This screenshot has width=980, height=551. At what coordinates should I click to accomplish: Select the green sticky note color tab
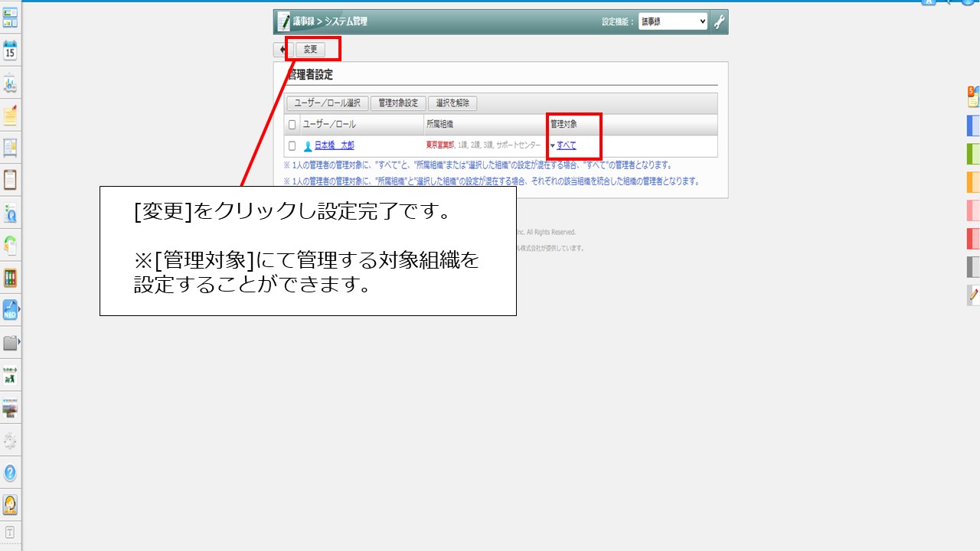974,154
